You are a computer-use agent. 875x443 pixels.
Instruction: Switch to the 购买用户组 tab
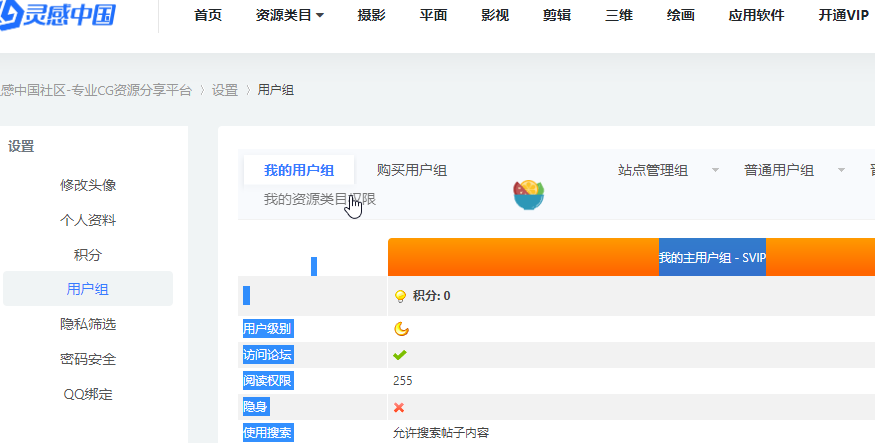[412, 170]
